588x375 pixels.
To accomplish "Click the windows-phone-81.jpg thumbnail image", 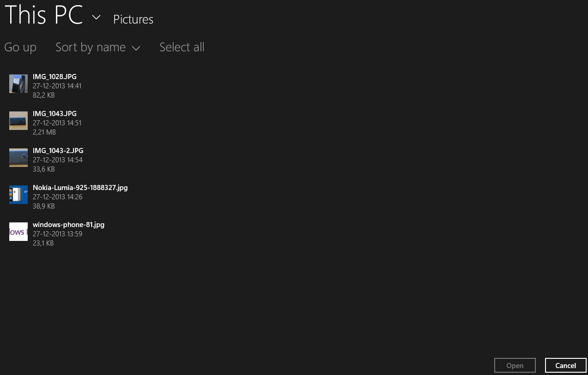I will pyautogui.click(x=18, y=232).
